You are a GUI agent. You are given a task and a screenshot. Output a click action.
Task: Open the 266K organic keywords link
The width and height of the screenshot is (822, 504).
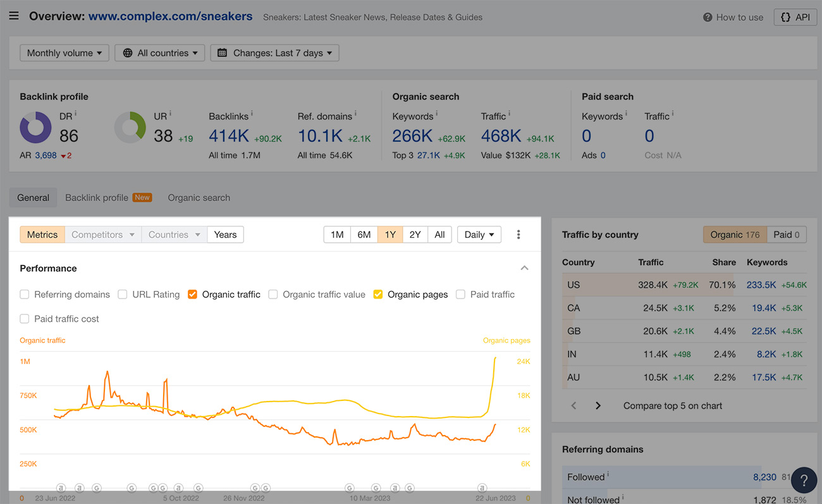click(412, 136)
